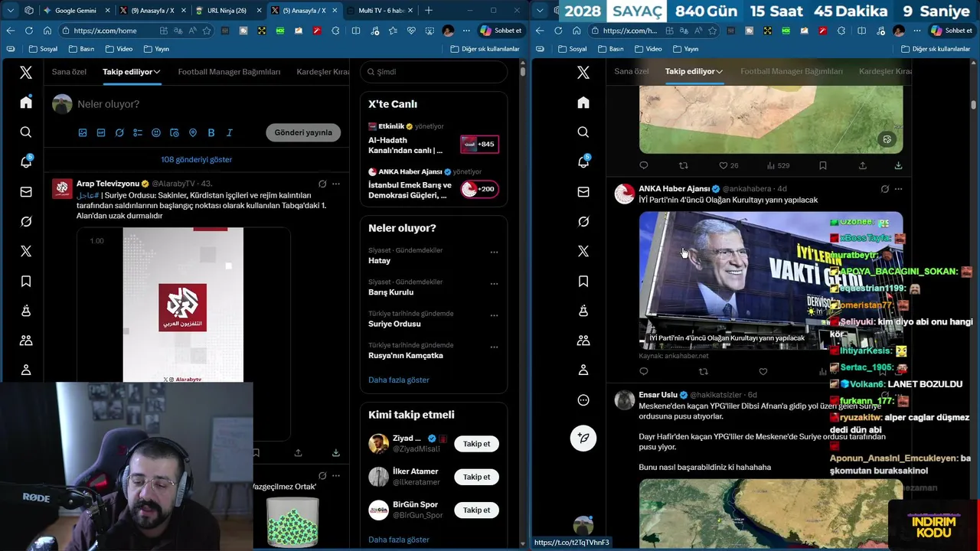Tag a location in the post composer

(193, 132)
